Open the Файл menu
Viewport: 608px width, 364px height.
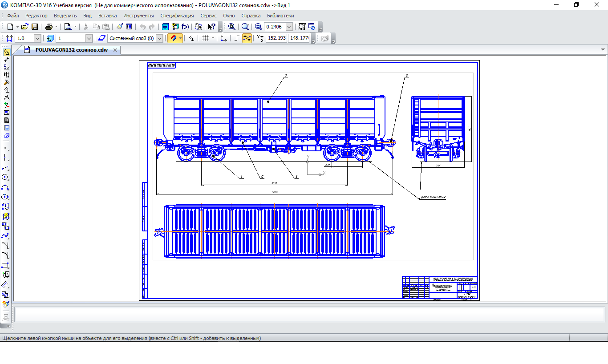tap(13, 16)
